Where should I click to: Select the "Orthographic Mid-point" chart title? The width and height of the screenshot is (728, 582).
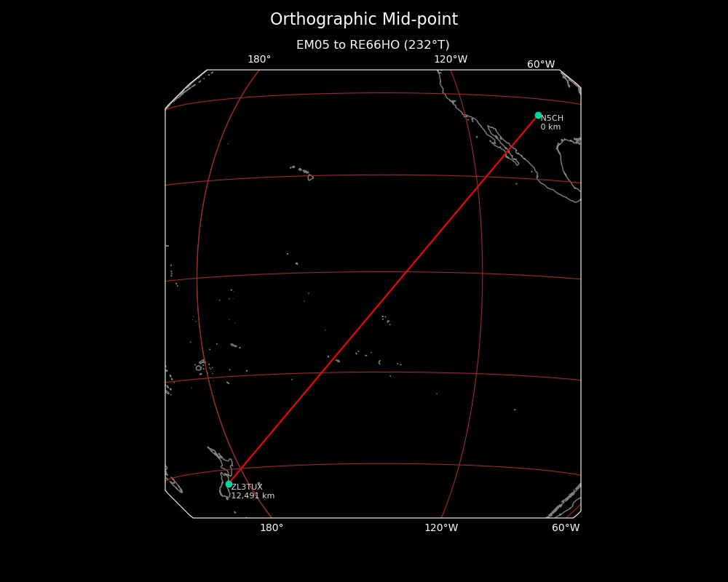(x=364, y=20)
